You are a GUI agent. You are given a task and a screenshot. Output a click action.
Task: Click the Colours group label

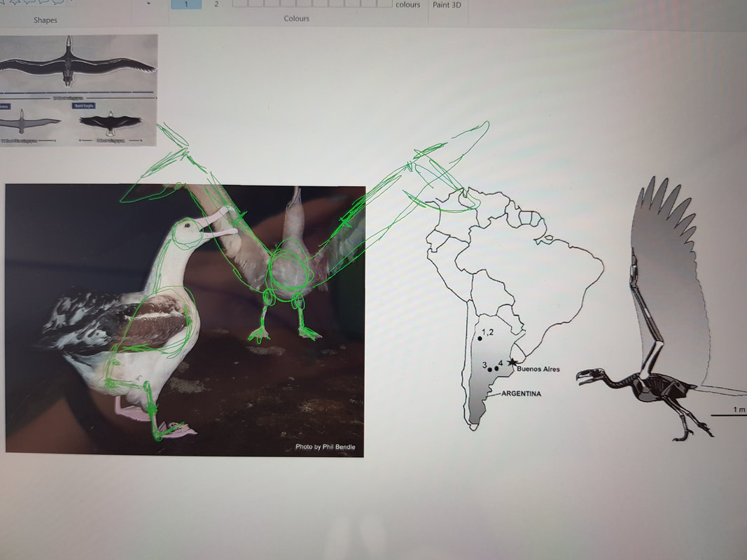point(296,19)
